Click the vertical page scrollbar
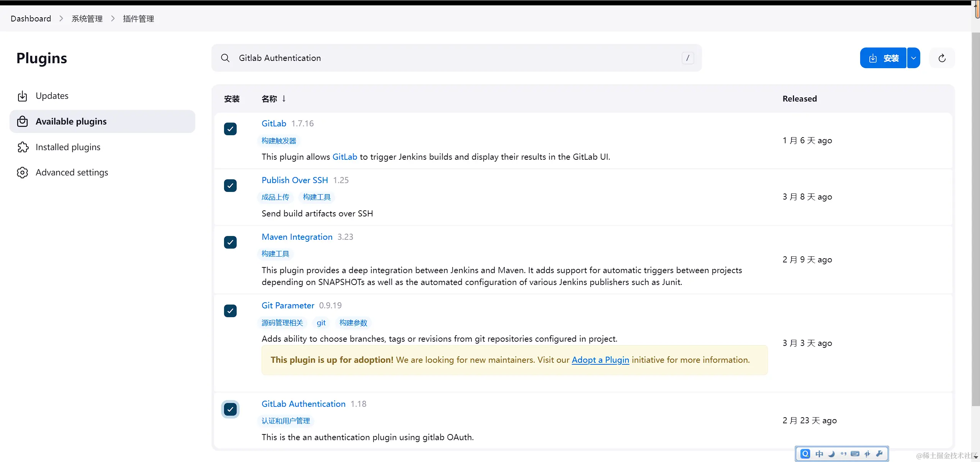Screen dimensions: 980x462 click(975, 218)
